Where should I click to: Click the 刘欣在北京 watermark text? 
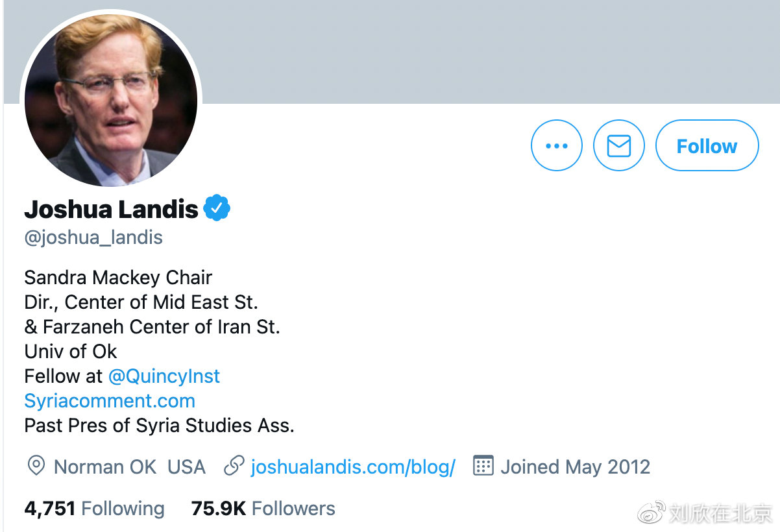[x=720, y=513]
